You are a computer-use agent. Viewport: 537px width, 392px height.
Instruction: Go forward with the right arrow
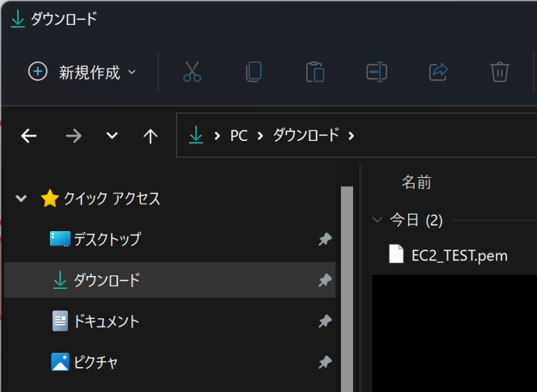pyautogui.click(x=74, y=136)
